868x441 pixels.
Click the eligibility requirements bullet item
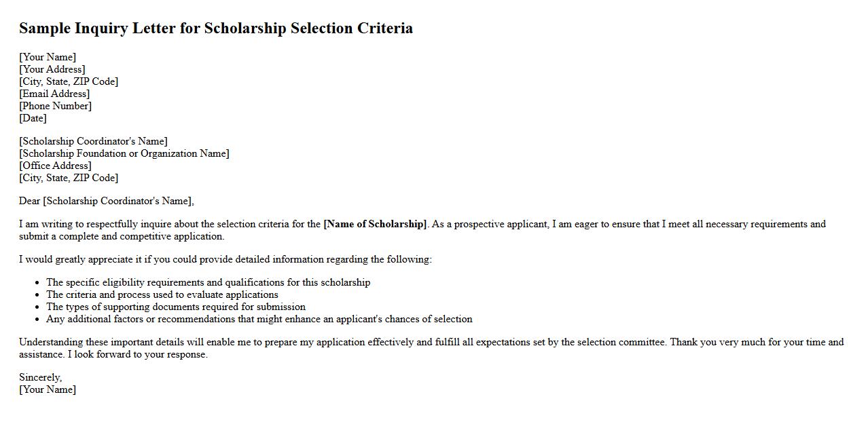208,282
